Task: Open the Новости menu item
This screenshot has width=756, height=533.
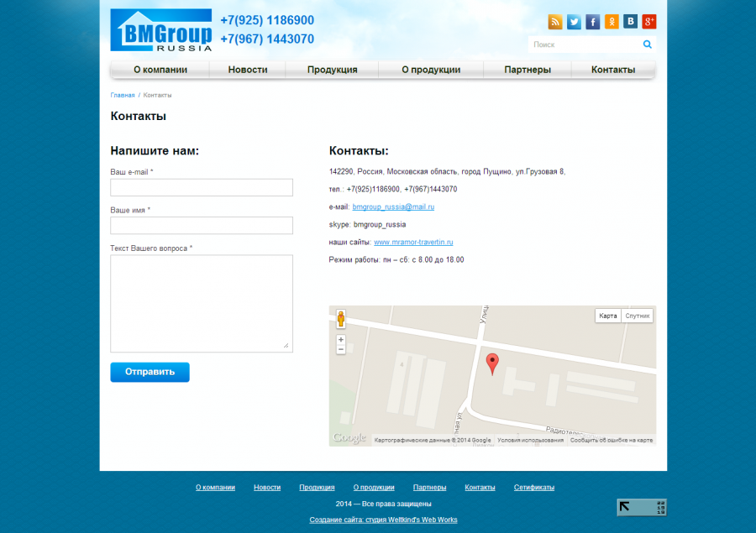Action: 248,70
